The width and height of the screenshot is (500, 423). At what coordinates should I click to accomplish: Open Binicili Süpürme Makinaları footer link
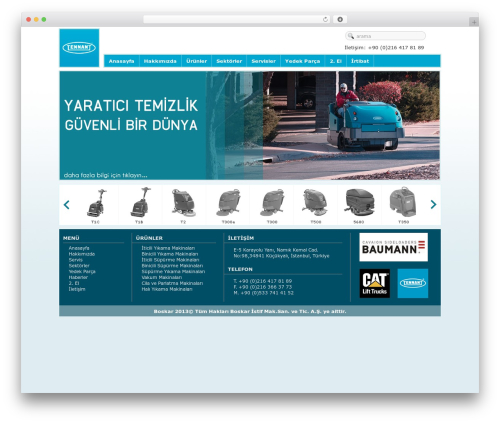(172, 266)
